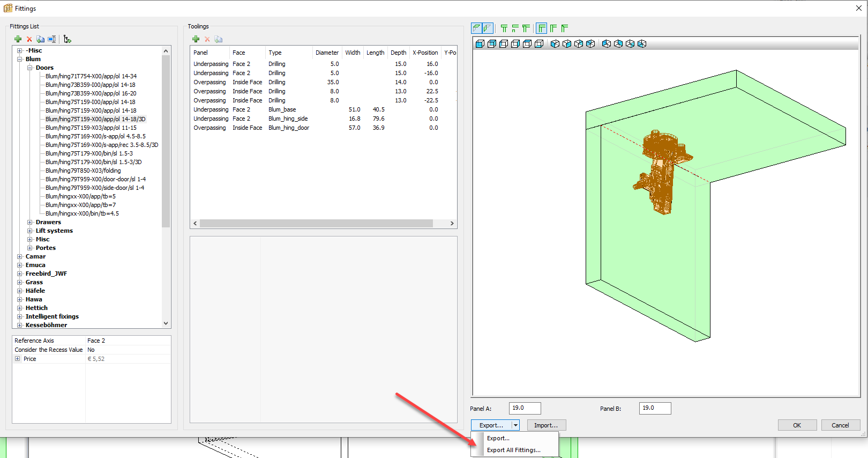
Task: Choose the mitred corner joint arrangement
Action: tap(565, 28)
